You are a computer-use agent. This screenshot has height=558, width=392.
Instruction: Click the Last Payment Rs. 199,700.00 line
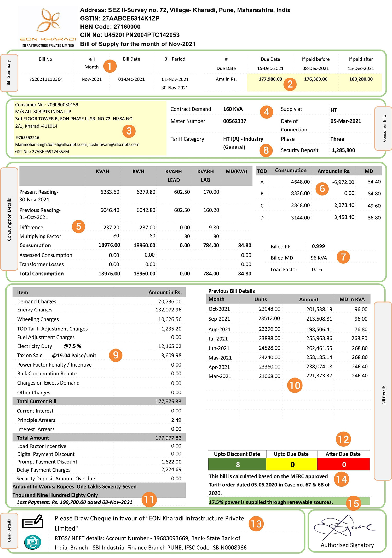coord(75,502)
